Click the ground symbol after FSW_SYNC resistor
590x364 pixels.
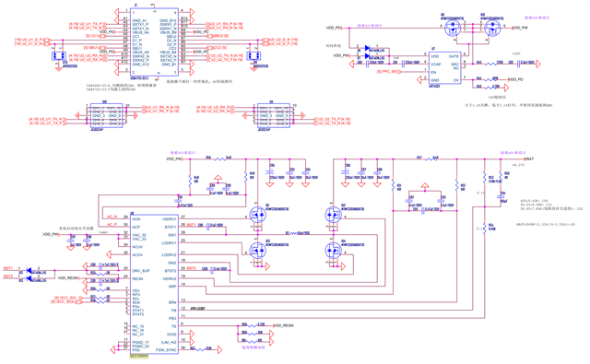pyautogui.click(x=219, y=349)
